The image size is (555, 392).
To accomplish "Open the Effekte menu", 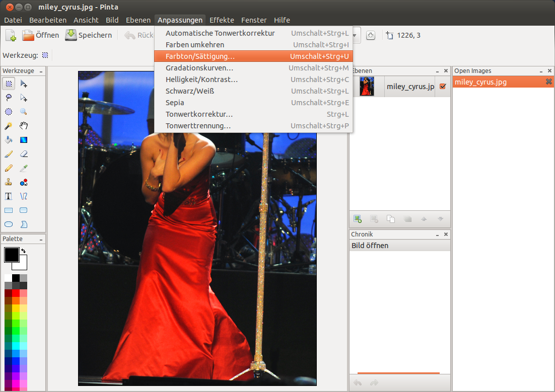I will pos(222,20).
